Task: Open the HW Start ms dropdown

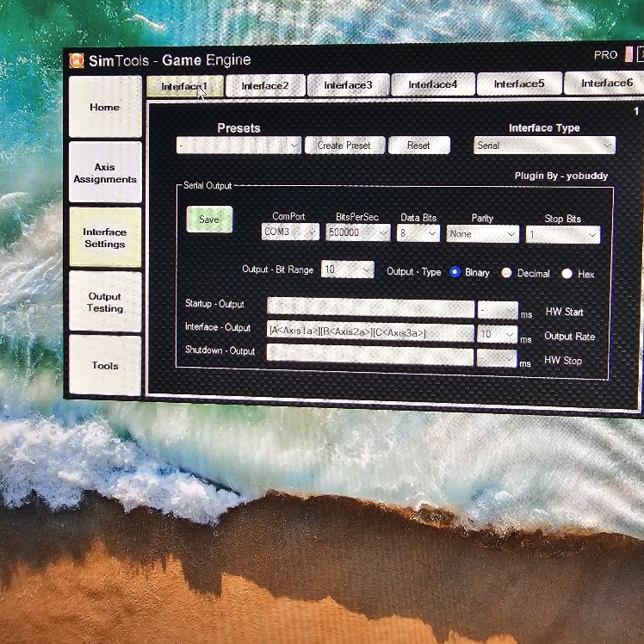Action: click(498, 311)
